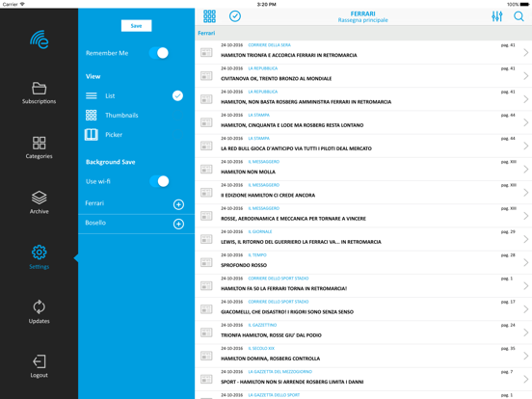This screenshot has width=532, height=399.
Task: Tap the Ferrari background save row
Action: point(137,204)
